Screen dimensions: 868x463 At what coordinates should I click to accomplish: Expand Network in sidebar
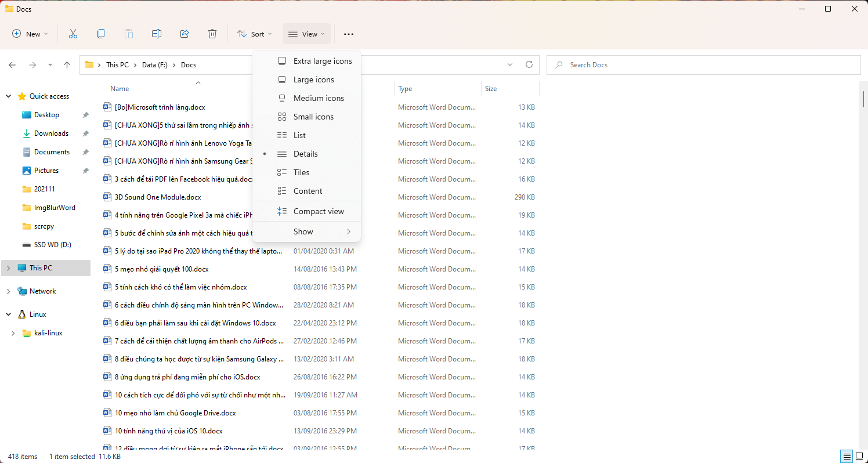(x=9, y=291)
